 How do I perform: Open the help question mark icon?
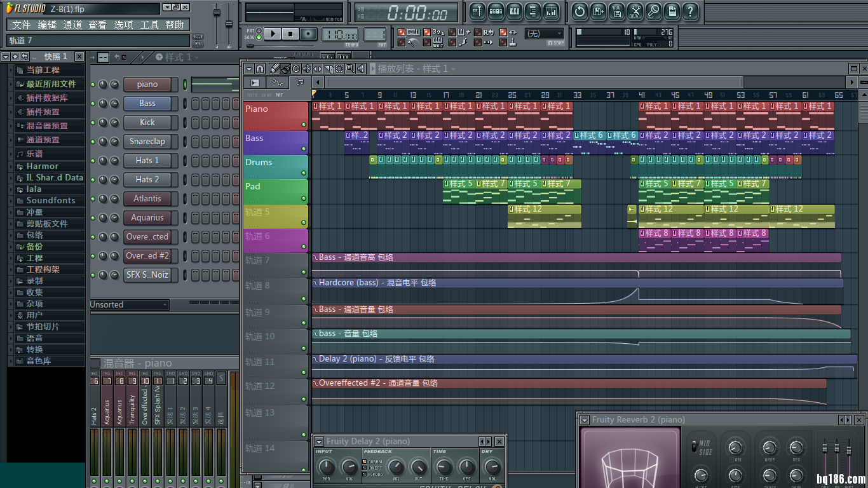coord(690,11)
